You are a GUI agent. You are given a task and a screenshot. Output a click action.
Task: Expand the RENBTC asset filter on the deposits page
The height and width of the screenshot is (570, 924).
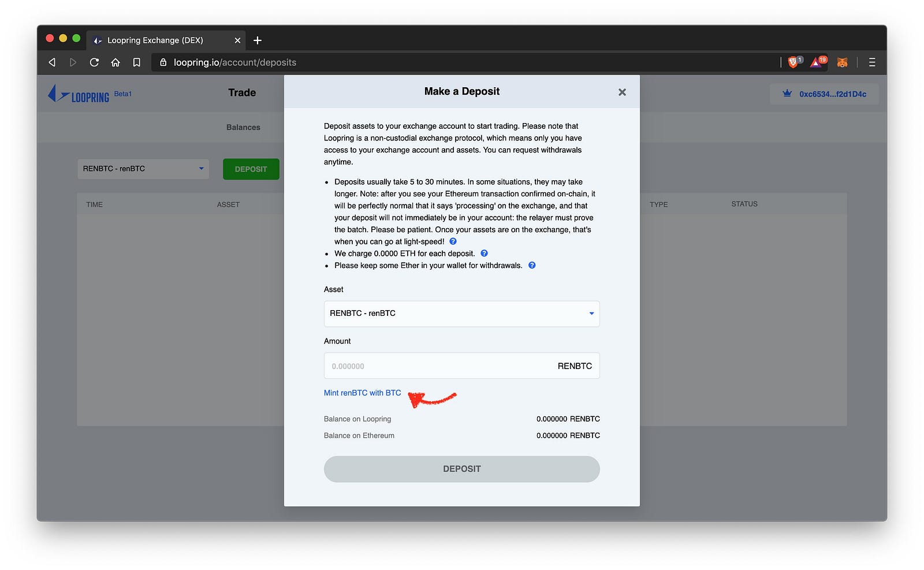click(x=143, y=169)
